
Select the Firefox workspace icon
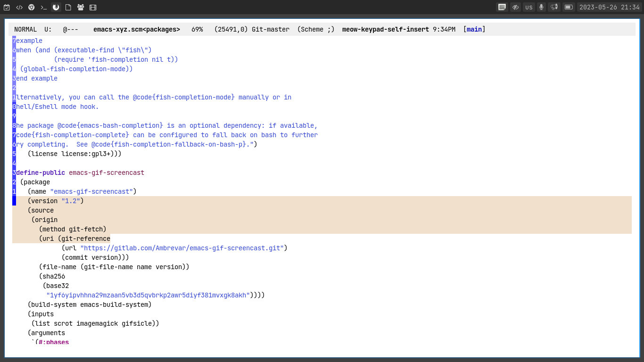tap(56, 7)
